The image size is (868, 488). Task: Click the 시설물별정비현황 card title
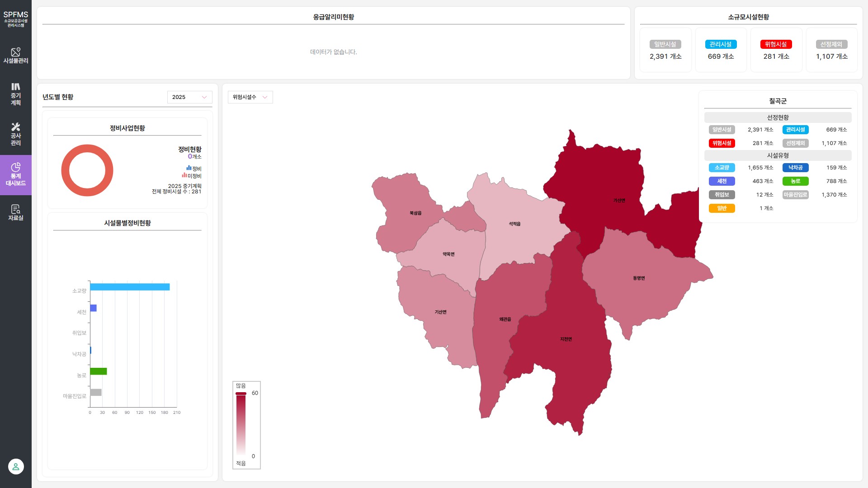(x=127, y=223)
